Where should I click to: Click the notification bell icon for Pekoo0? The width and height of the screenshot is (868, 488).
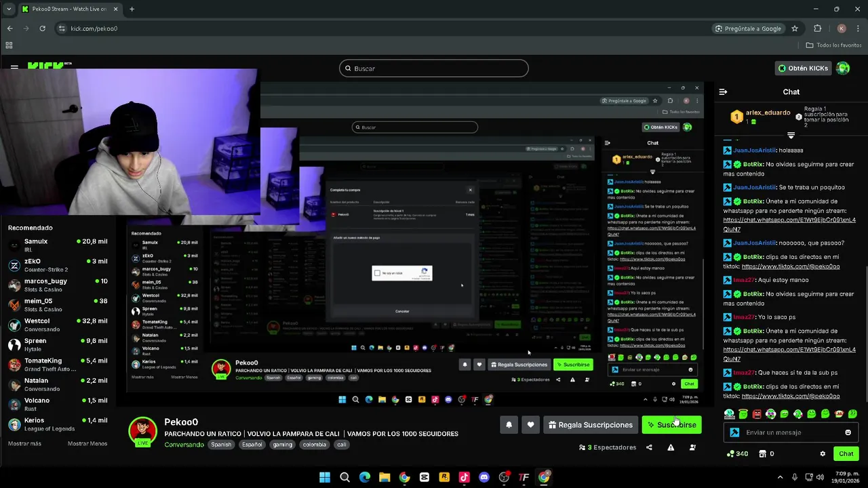(509, 425)
